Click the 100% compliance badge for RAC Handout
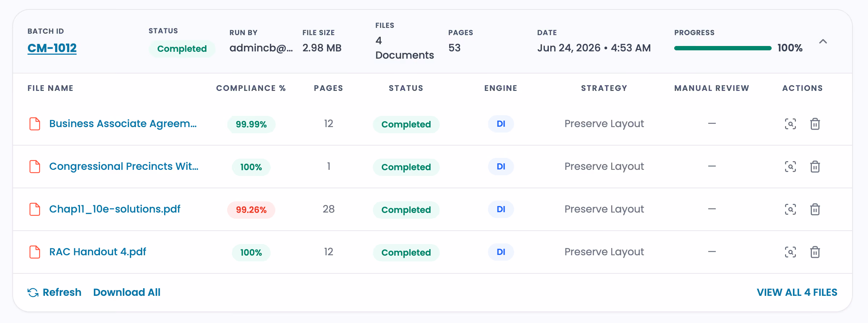Image resolution: width=868 pixels, height=323 pixels. (x=251, y=252)
